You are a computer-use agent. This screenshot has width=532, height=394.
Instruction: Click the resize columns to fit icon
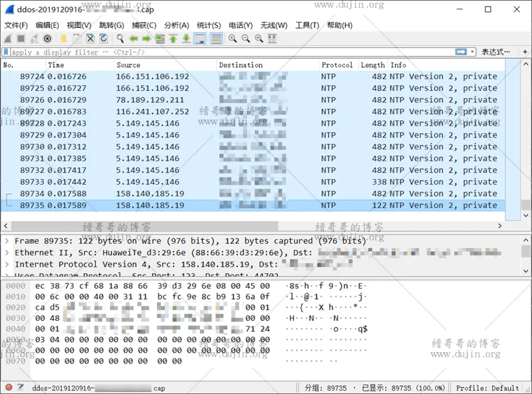[x=272, y=39]
